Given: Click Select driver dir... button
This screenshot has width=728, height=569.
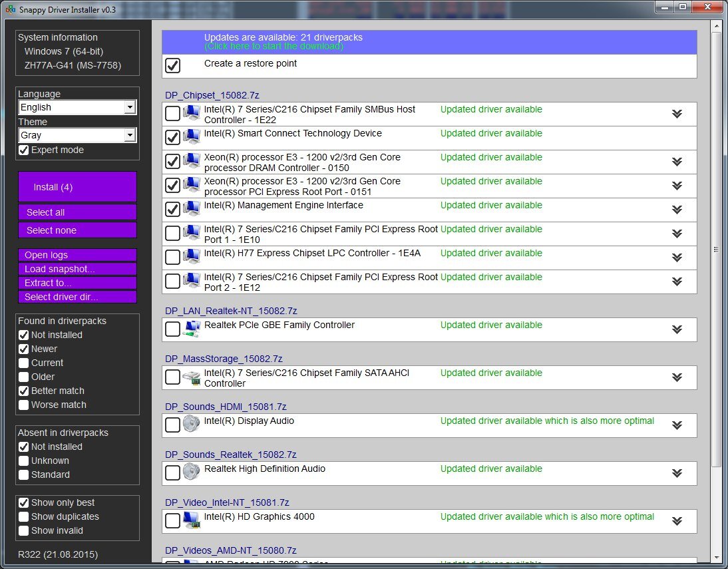Looking at the screenshot, I should 78,296.
